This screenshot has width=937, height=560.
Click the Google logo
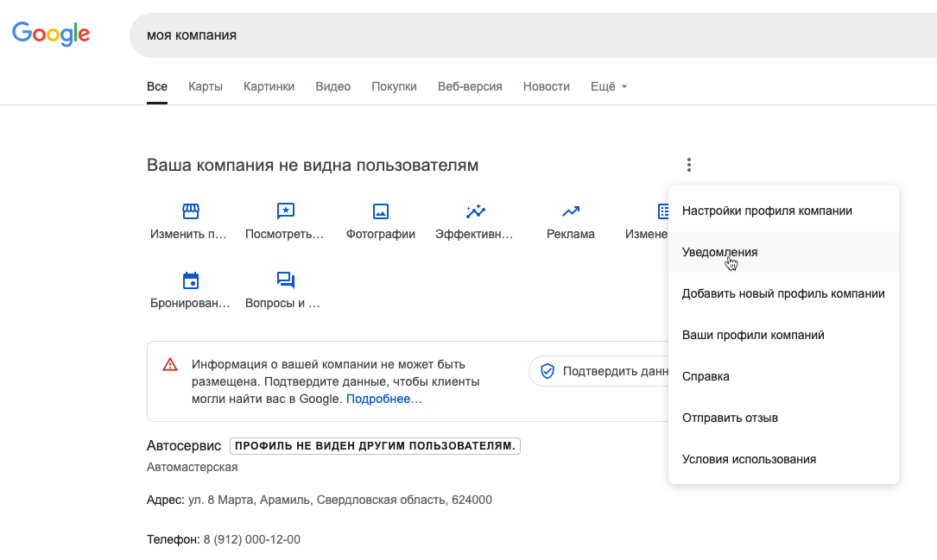[51, 34]
